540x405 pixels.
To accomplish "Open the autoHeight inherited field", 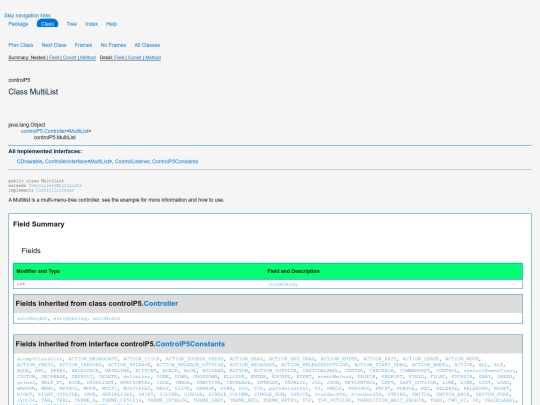I will [32, 319].
